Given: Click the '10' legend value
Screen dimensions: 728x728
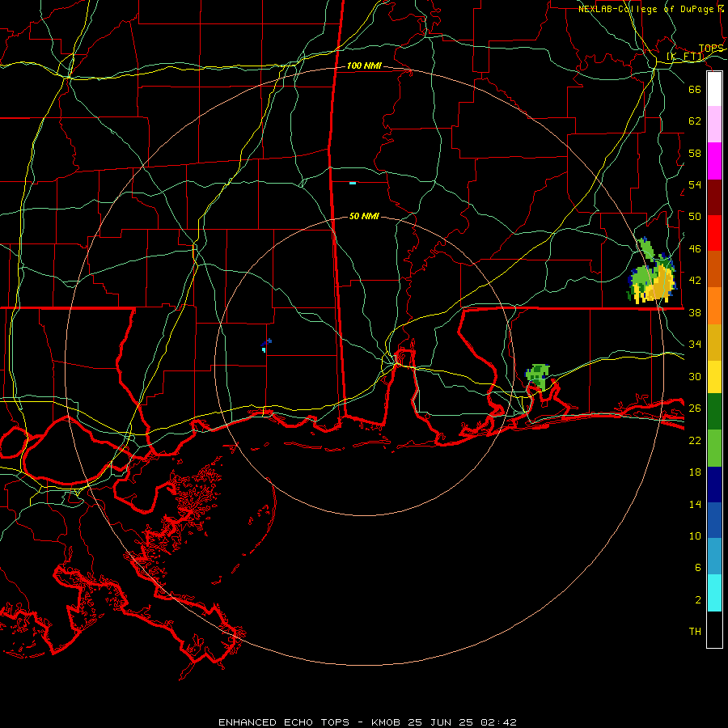Looking at the screenshot, I should [x=695, y=535].
